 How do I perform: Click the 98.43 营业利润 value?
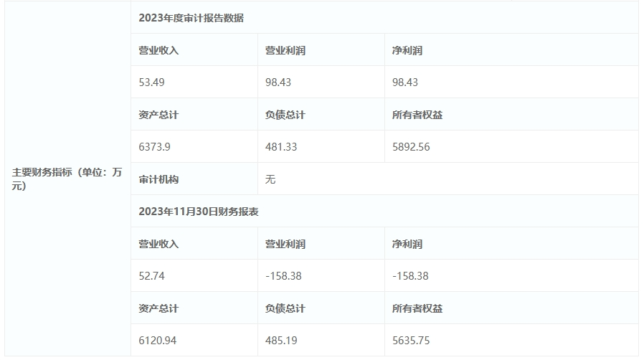278,82
